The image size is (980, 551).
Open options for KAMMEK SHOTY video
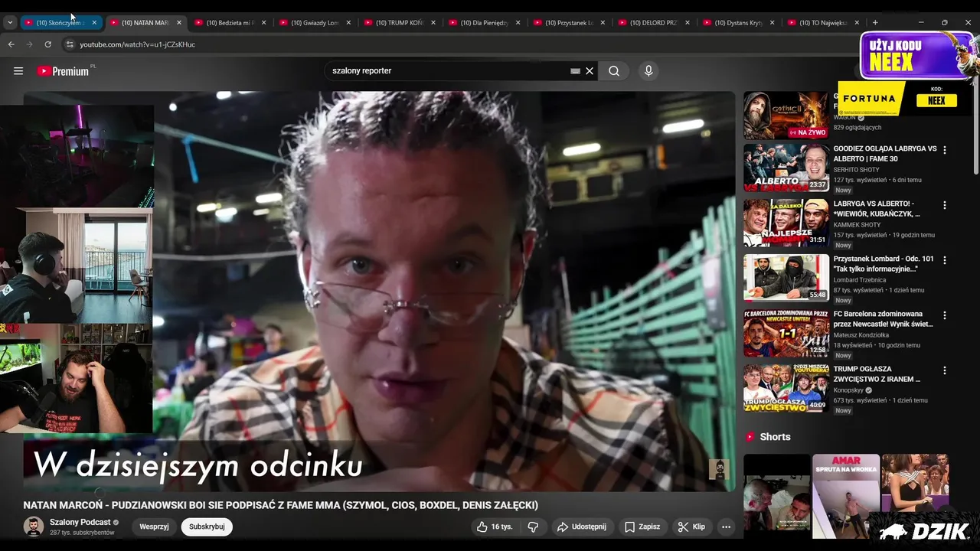[944, 205]
